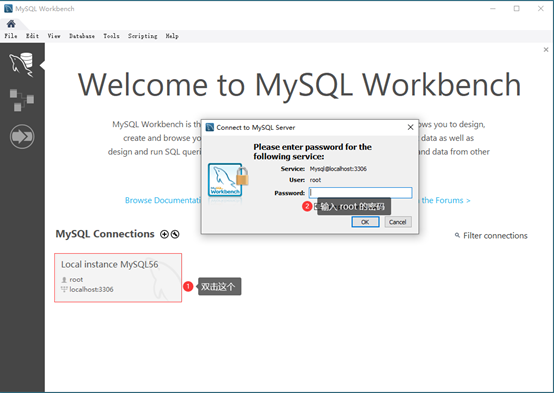
Task: Focus the Password input field
Action: [x=360, y=193]
